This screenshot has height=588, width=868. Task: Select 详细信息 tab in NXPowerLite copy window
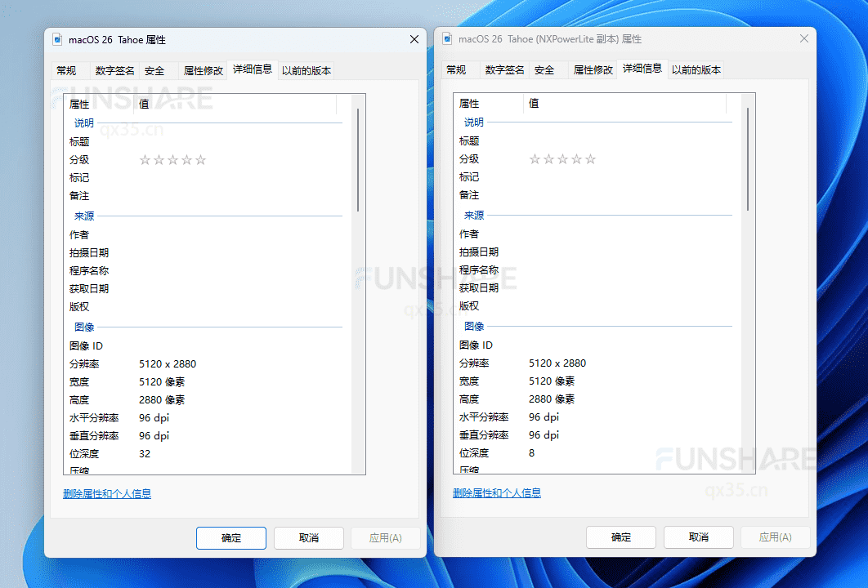point(642,68)
